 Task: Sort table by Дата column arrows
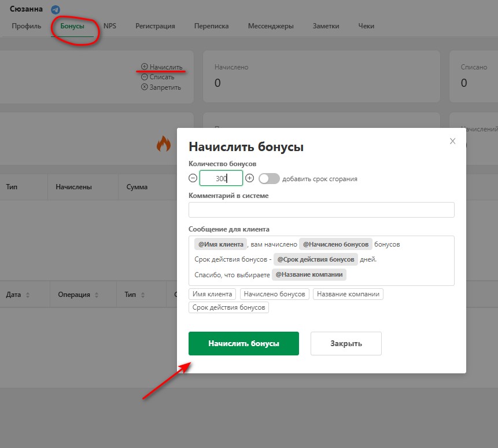point(28,295)
